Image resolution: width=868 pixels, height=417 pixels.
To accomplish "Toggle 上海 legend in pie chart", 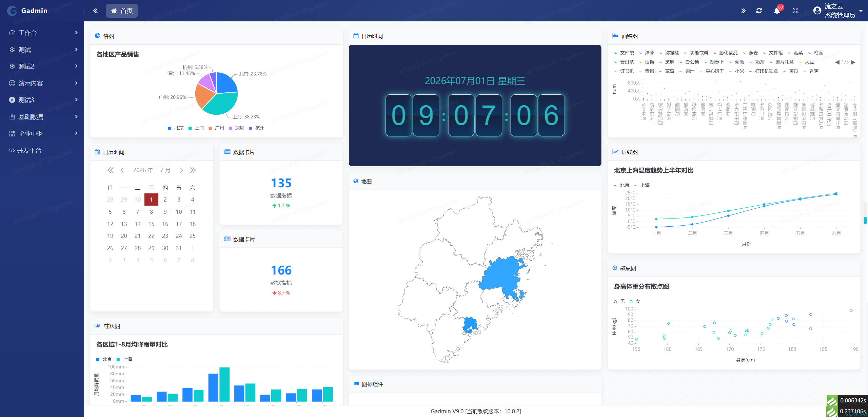I will pos(196,128).
